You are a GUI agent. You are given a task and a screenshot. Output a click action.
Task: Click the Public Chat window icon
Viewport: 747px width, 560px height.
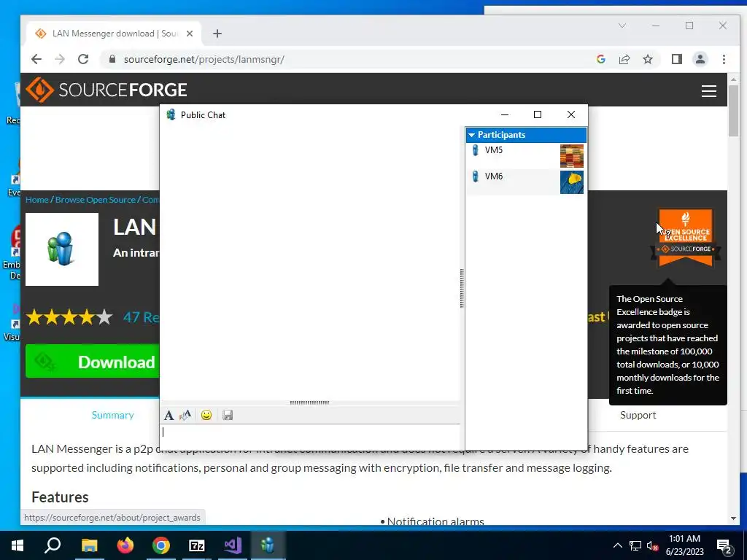click(x=171, y=114)
